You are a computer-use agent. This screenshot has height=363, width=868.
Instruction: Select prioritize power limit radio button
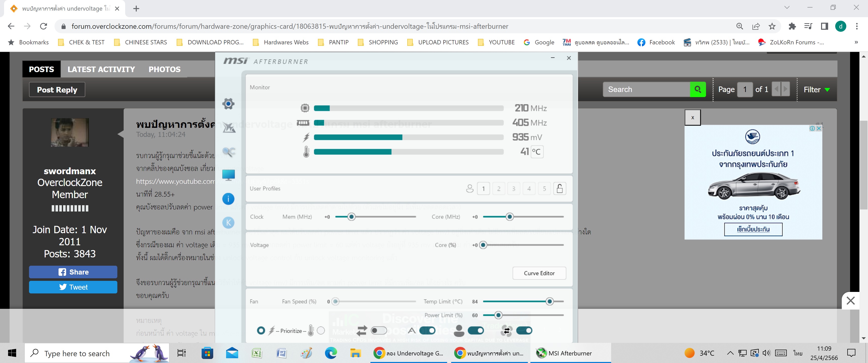[x=261, y=331]
